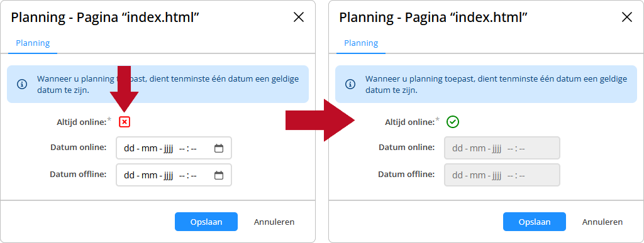Open calendar picker for Datum offline

pos(219,175)
